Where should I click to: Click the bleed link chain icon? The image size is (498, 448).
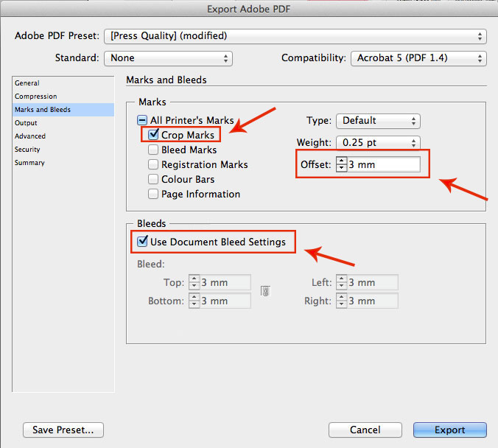[x=265, y=291]
